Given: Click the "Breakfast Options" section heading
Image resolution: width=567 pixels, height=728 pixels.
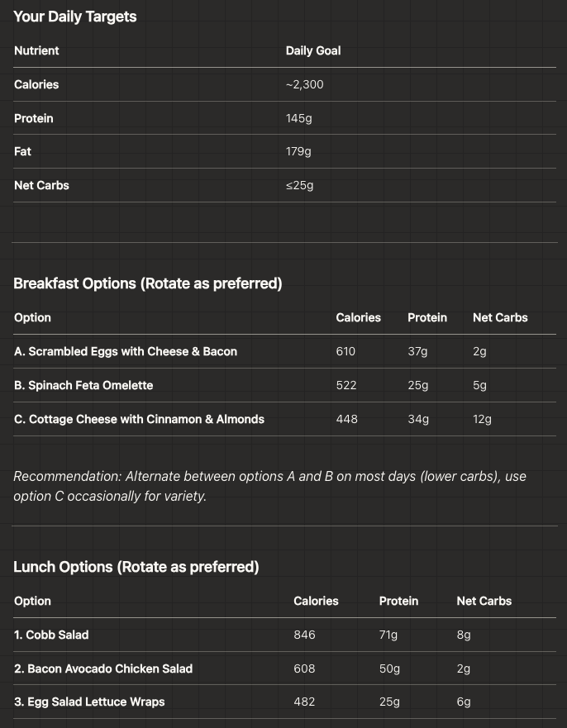Looking at the screenshot, I should coord(148,283).
